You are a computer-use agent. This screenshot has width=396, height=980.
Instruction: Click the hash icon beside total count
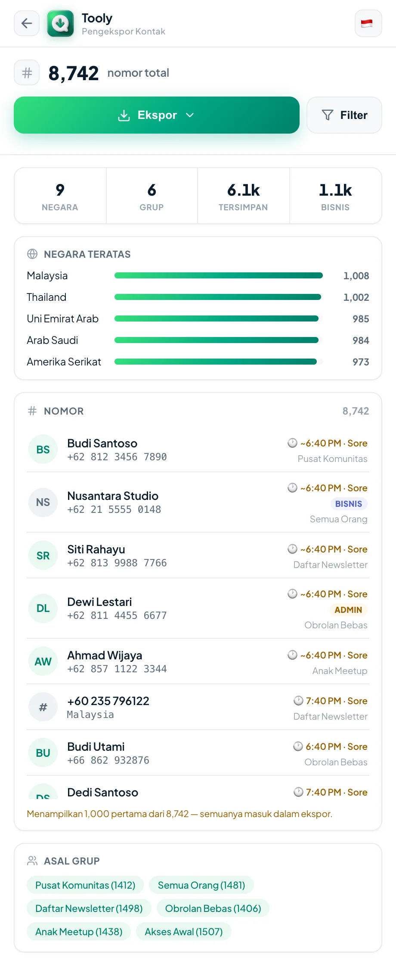pos(27,73)
